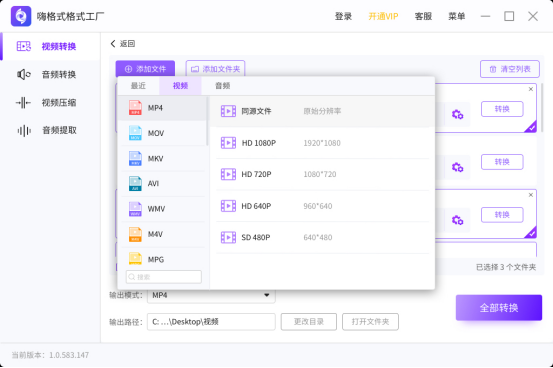Click the 视频转换 film icon
Screen dimensions: 553x368
(x=24, y=46)
